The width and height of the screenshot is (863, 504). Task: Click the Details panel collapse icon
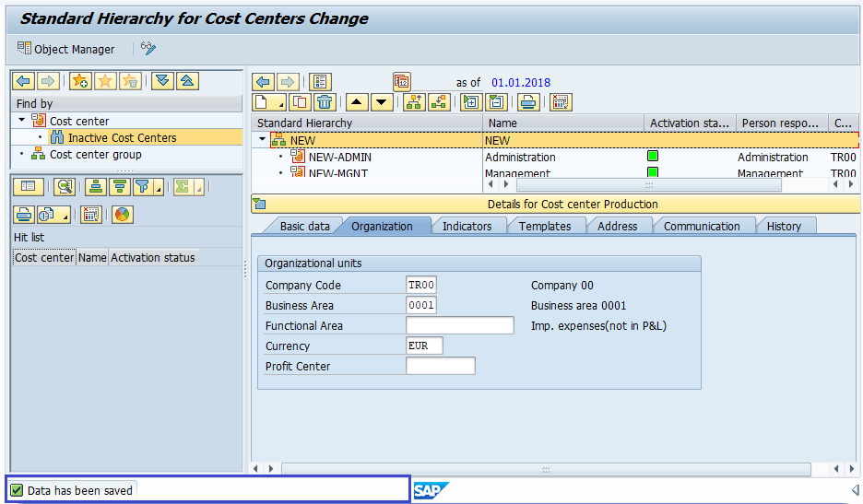tap(259, 205)
